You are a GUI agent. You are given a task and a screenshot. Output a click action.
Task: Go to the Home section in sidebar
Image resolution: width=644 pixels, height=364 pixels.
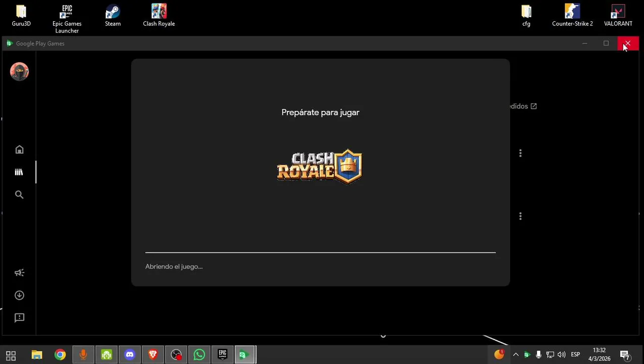coord(19,150)
